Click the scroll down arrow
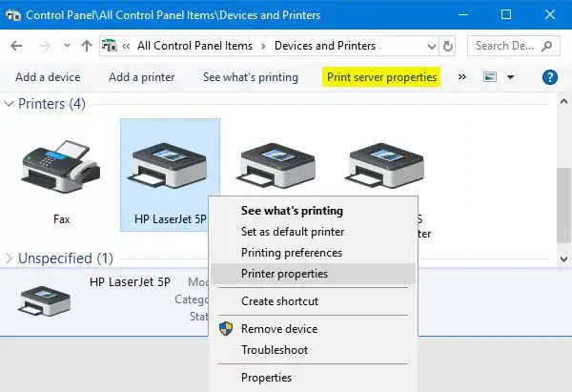 tap(563, 258)
